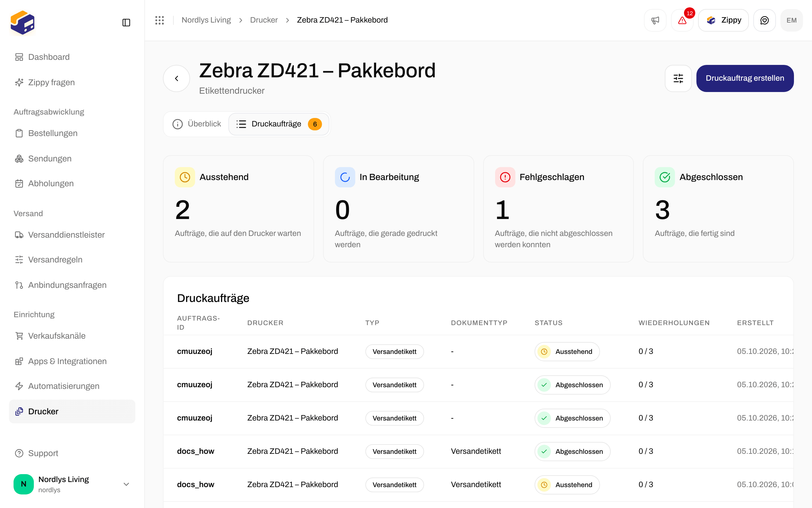Click Ausstehend status badge in first row
Image resolution: width=812 pixels, height=508 pixels.
point(567,352)
